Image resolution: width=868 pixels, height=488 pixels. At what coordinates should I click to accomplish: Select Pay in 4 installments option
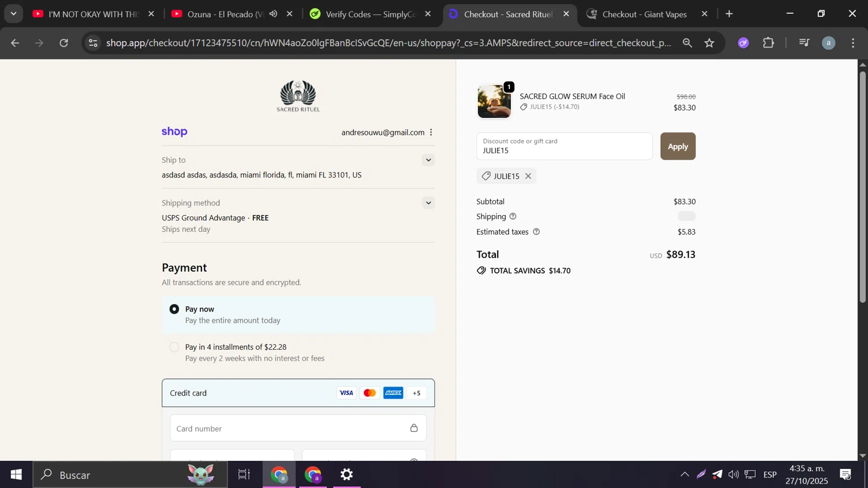click(174, 347)
